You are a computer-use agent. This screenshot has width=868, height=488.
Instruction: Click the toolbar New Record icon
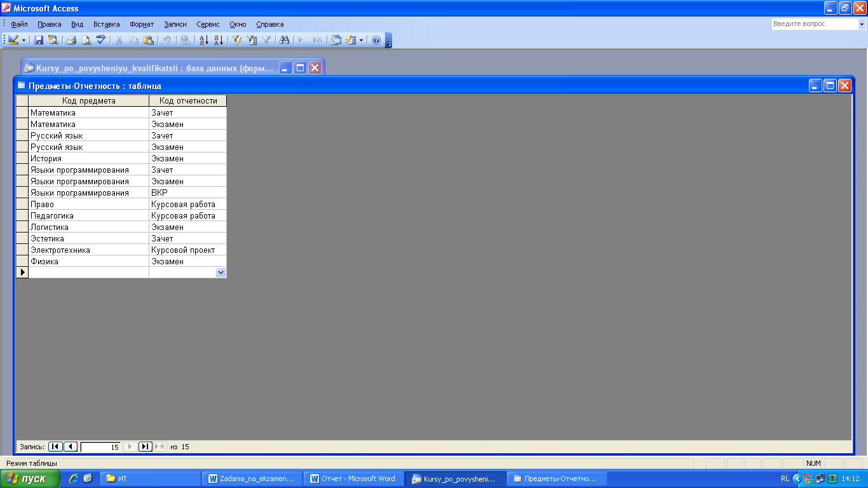pos(303,39)
